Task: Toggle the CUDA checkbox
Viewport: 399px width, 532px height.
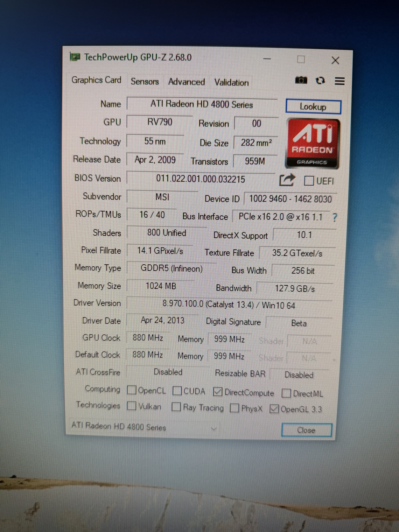Action: coord(177,390)
